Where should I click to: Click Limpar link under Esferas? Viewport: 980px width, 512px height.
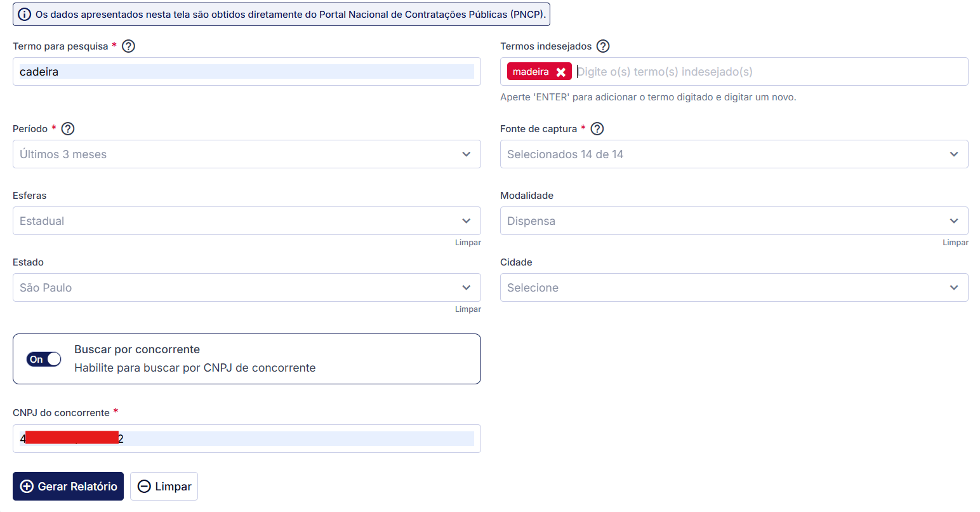pyautogui.click(x=468, y=243)
